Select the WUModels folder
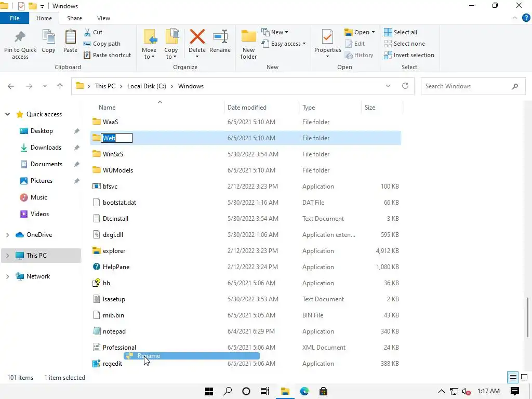This screenshot has height=399, width=532. [x=118, y=170]
